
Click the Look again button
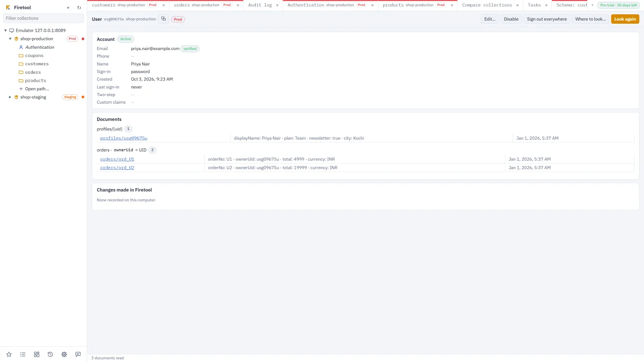coord(625,19)
